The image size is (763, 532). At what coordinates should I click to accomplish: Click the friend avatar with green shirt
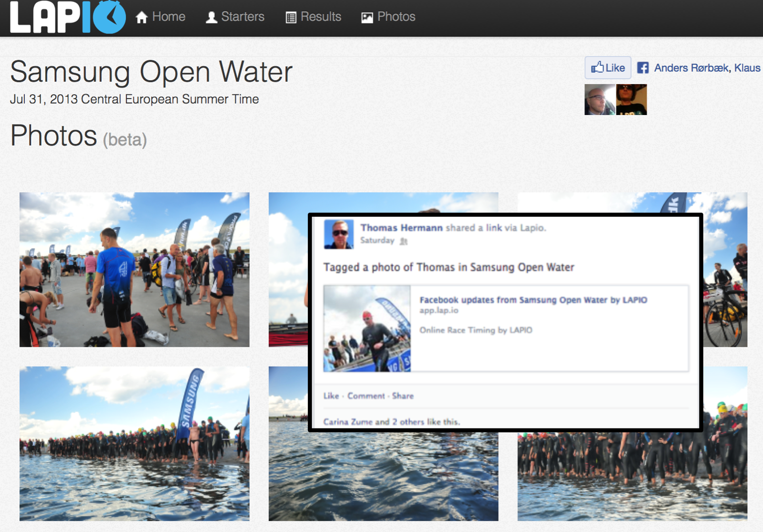(632, 100)
